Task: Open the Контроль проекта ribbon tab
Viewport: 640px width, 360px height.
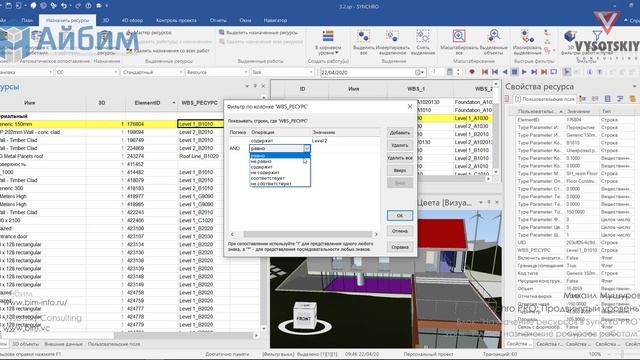Action: (176, 20)
